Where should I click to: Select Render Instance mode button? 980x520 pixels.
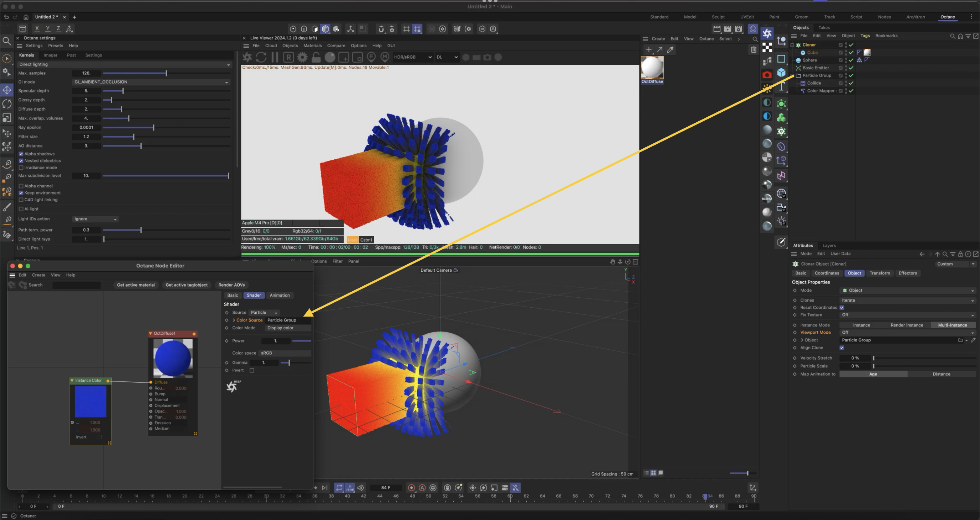pos(907,325)
